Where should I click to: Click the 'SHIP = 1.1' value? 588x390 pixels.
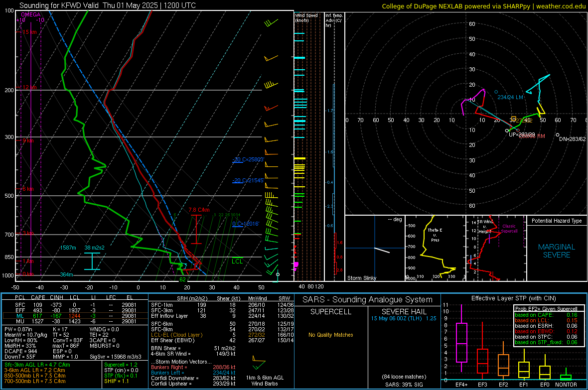point(116,381)
